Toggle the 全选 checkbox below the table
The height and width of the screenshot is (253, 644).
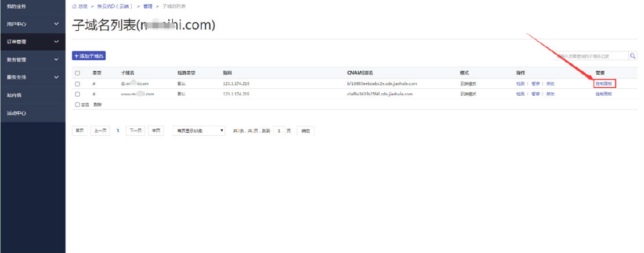[x=78, y=104]
